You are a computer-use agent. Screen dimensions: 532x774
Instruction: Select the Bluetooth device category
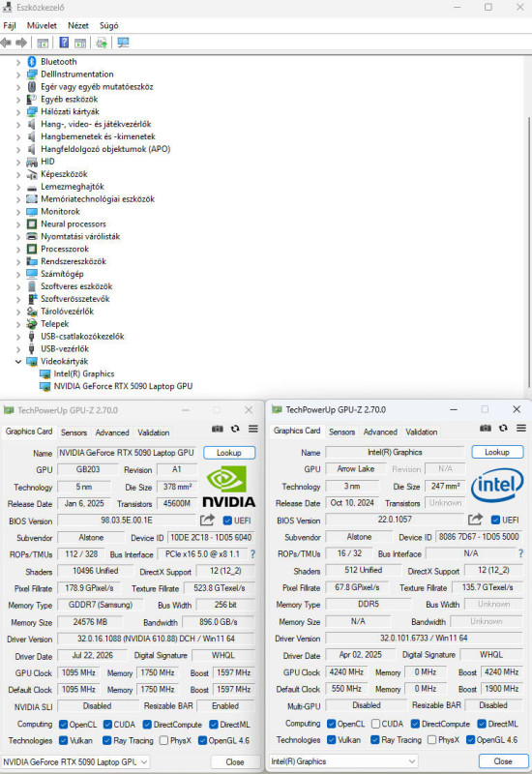point(59,62)
